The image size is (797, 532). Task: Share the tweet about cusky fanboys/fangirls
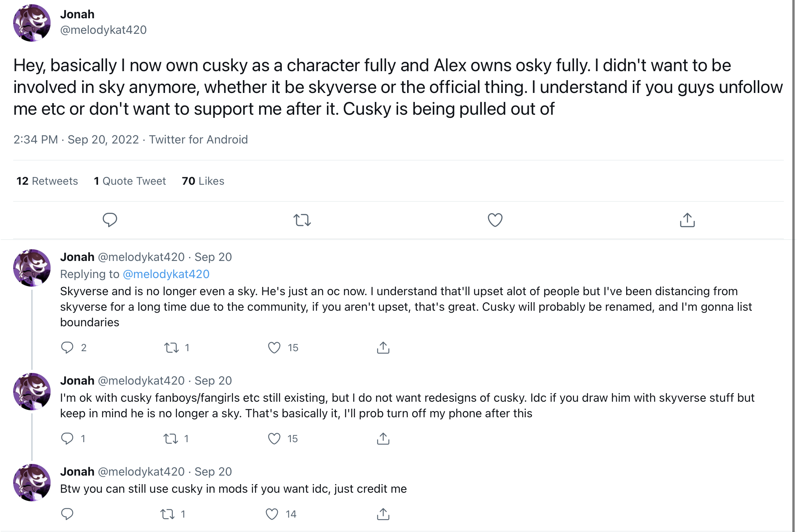(383, 439)
